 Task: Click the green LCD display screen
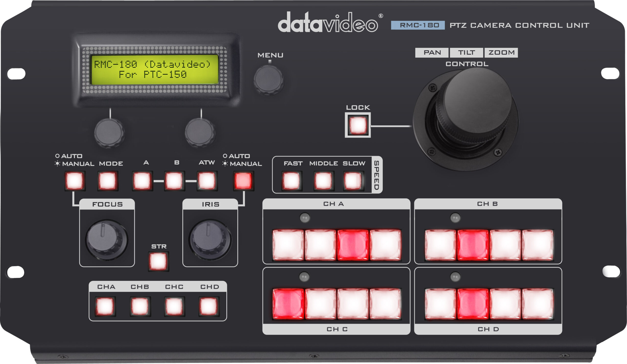pyautogui.click(x=155, y=70)
